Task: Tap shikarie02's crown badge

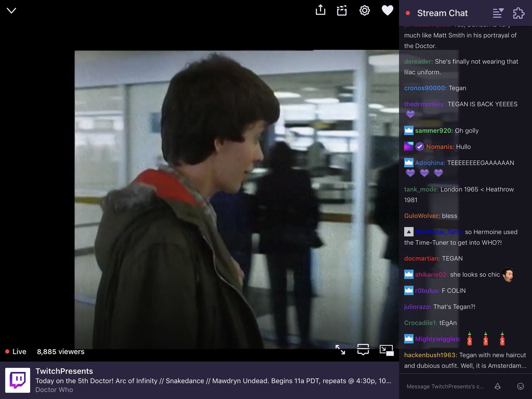Action: click(409, 275)
